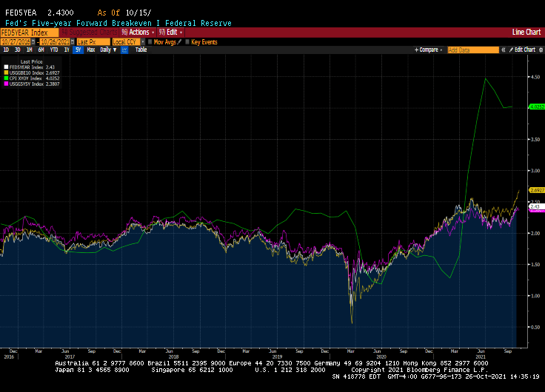
Task: Click the Add Data input field
Action: tap(473, 50)
